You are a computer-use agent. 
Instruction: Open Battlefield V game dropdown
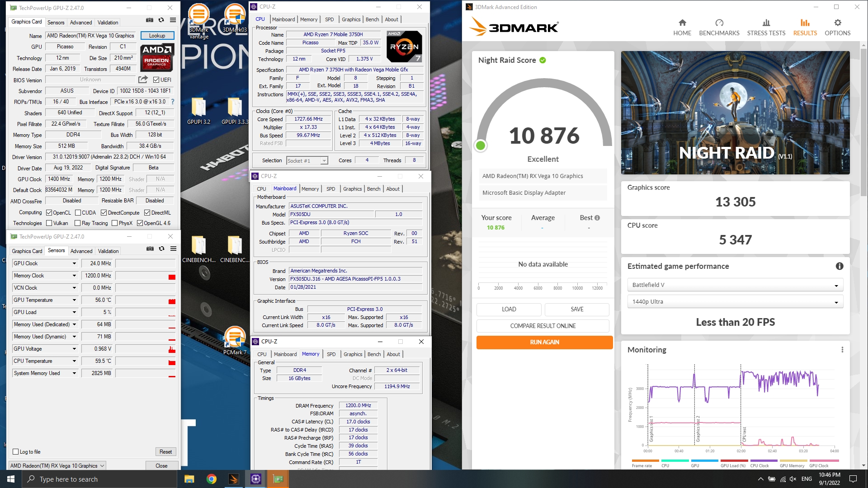[x=735, y=285]
